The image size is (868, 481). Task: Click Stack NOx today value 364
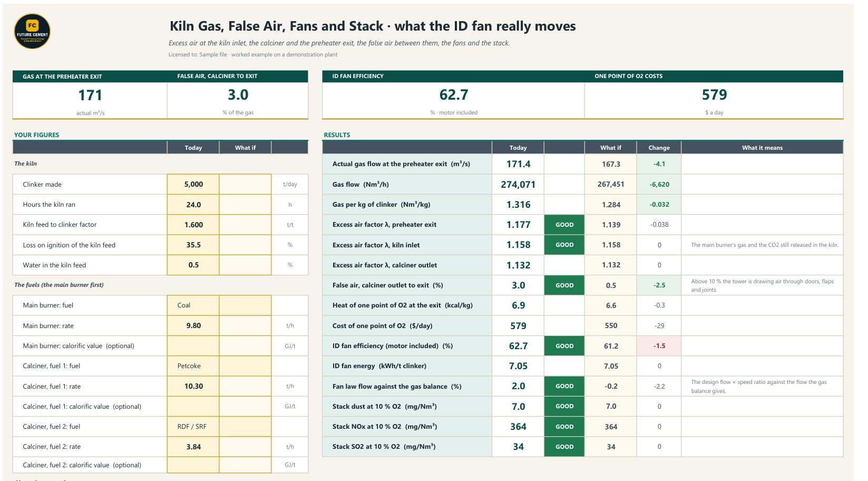click(x=518, y=427)
